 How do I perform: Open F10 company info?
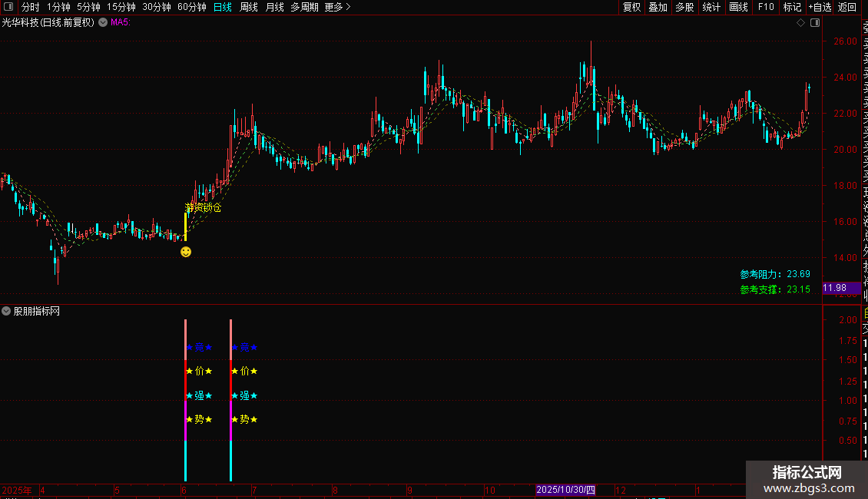coord(766,7)
